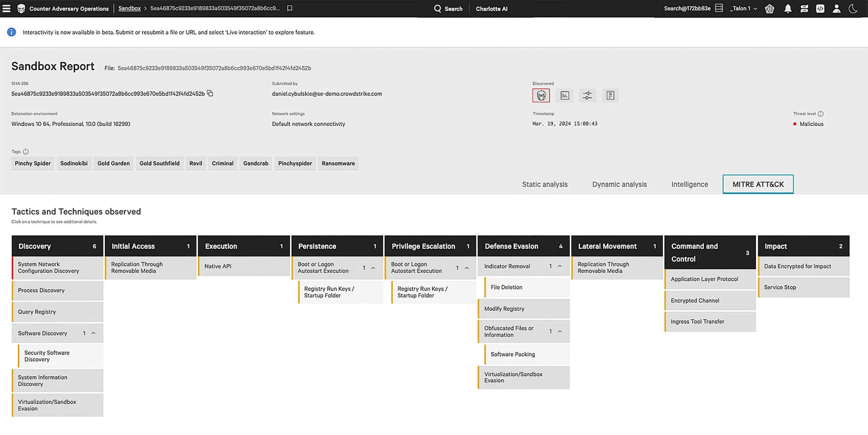Screen dimensions: 868x435
Task: Open Security Software Discovery sub-technique
Action: (x=61, y=356)
